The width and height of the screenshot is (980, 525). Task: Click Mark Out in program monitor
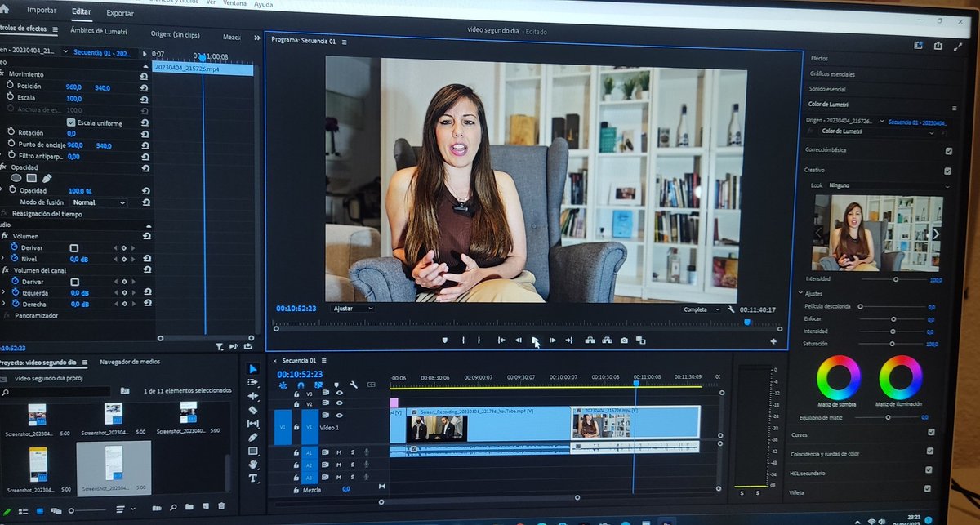point(479,340)
